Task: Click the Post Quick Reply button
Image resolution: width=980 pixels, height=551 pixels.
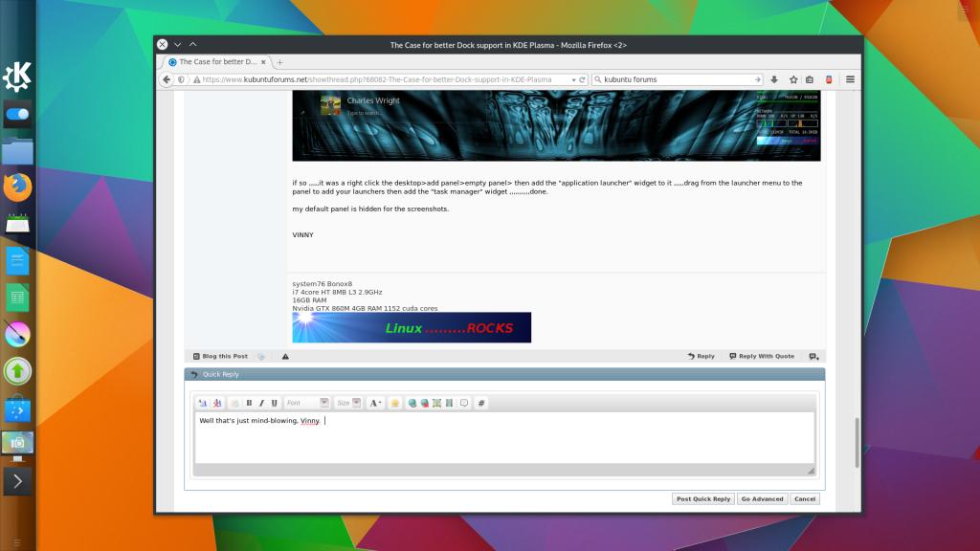Action: pos(703,498)
